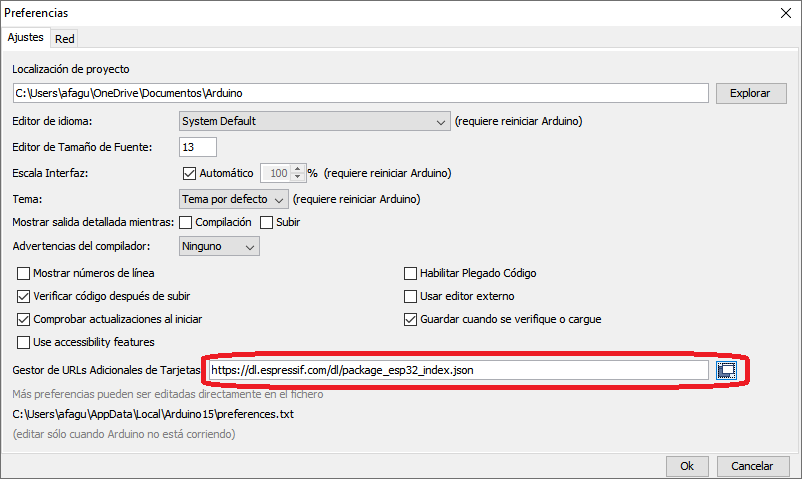Enable detailed output for Compilación

pos(186,223)
